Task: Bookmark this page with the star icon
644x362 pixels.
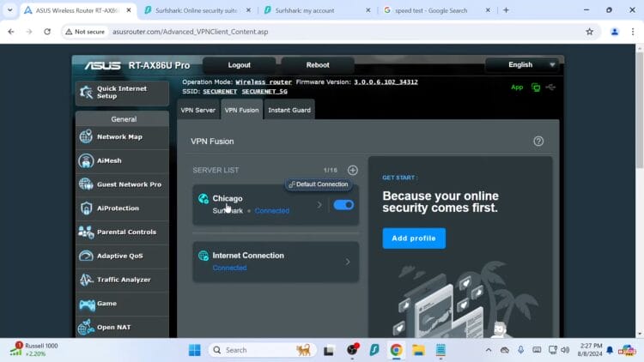Action: point(589,32)
